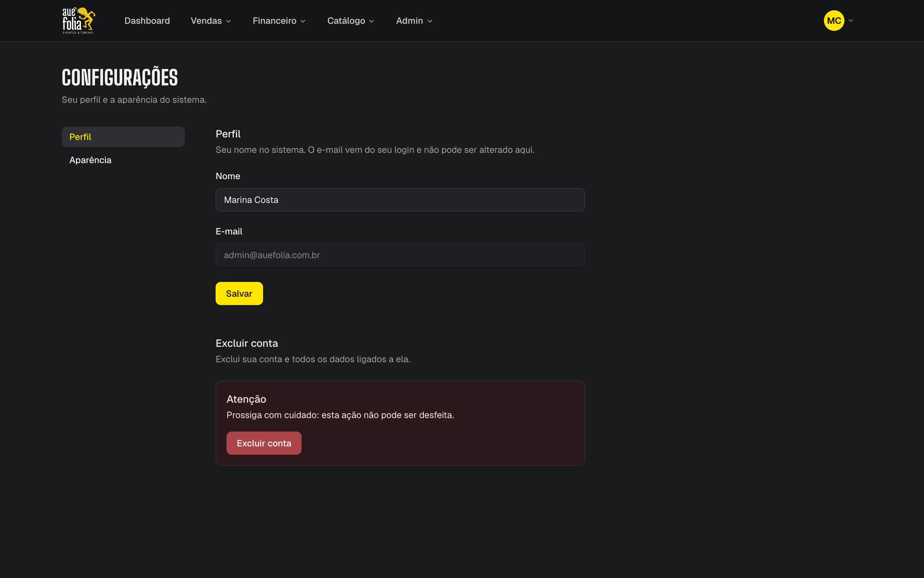Click the Nome input field

(x=400, y=199)
